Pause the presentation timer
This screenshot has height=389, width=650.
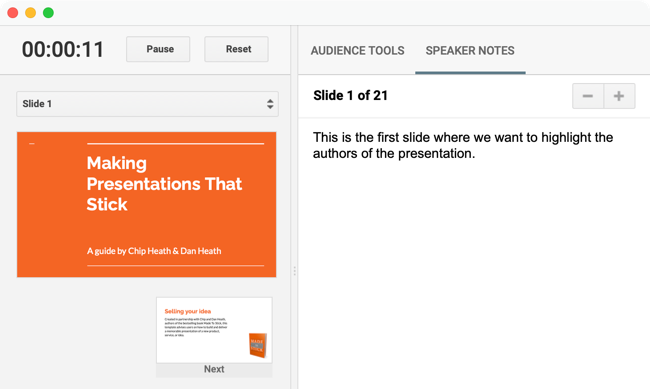pos(158,49)
